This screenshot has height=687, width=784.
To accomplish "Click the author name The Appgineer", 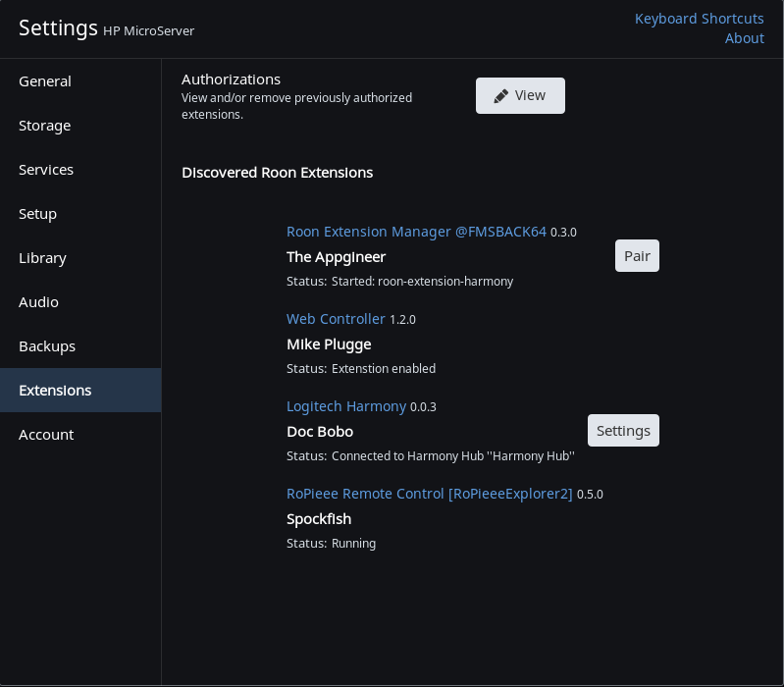I will pyautogui.click(x=336, y=257).
